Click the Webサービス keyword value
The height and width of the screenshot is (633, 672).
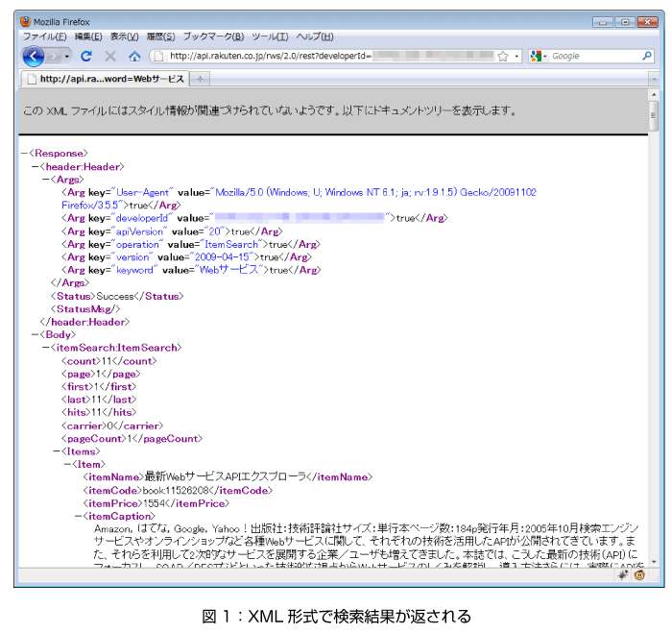pyautogui.click(x=229, y=270)
